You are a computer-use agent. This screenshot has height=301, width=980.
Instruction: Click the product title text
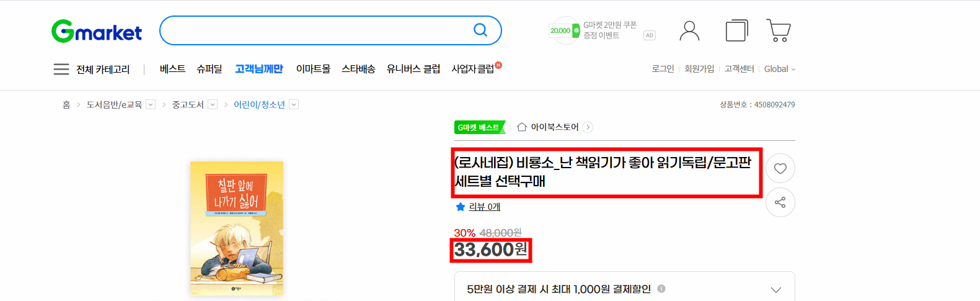point(603,172)
